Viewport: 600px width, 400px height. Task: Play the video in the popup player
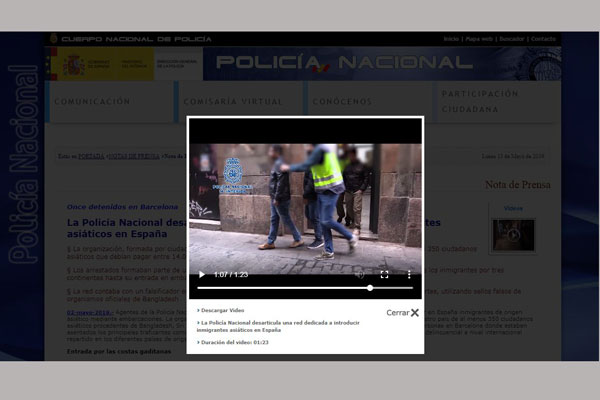coord(202,274)
